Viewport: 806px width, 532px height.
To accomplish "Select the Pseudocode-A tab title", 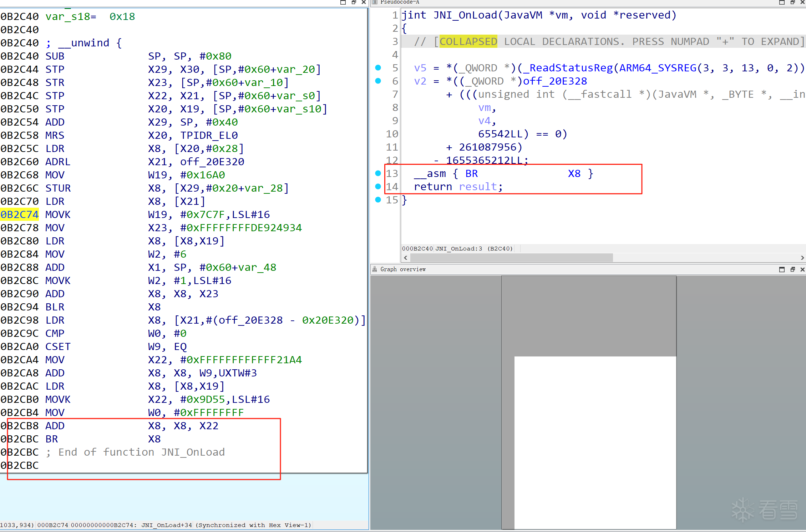I will click(x=400, y=2).
